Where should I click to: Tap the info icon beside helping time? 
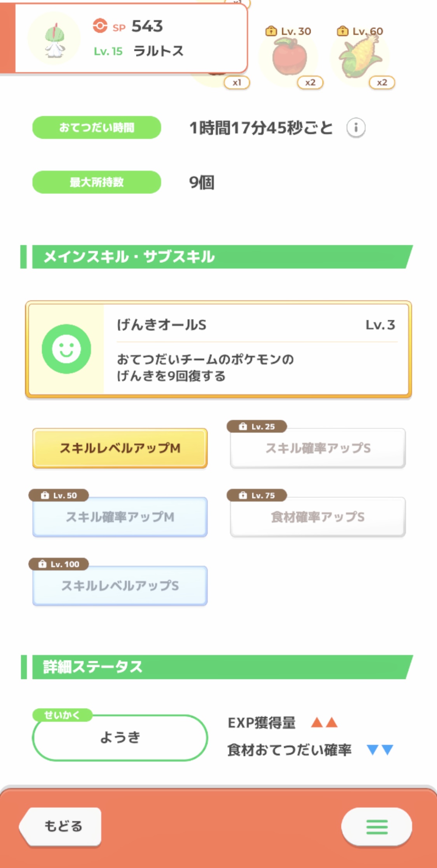click(356, 127)
